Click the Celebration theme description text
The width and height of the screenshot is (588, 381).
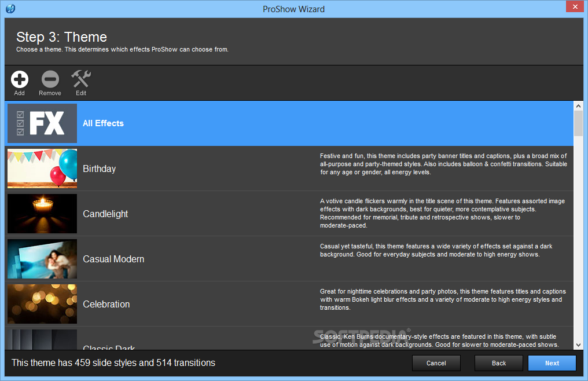(x=443, y=299)
